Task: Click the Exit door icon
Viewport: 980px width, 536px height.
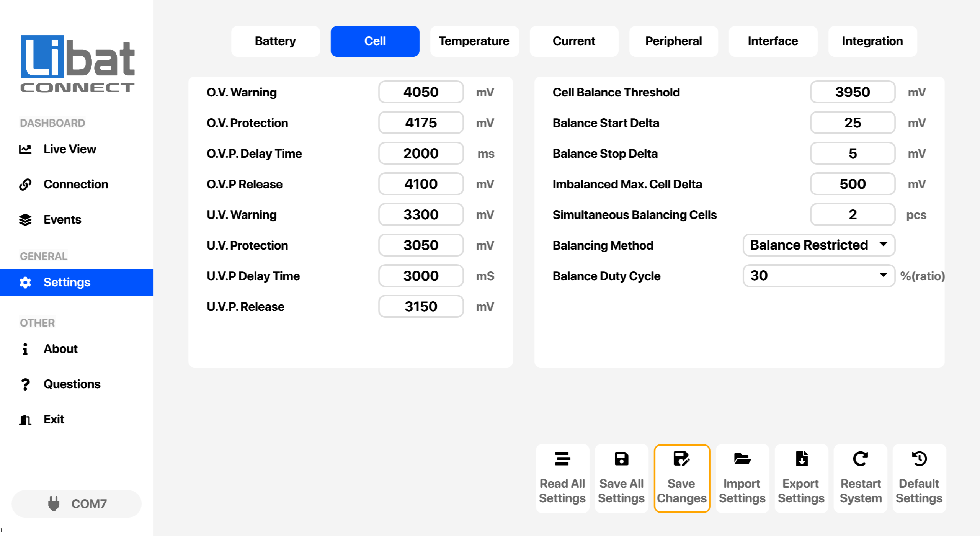Action: tap(25, 420)
